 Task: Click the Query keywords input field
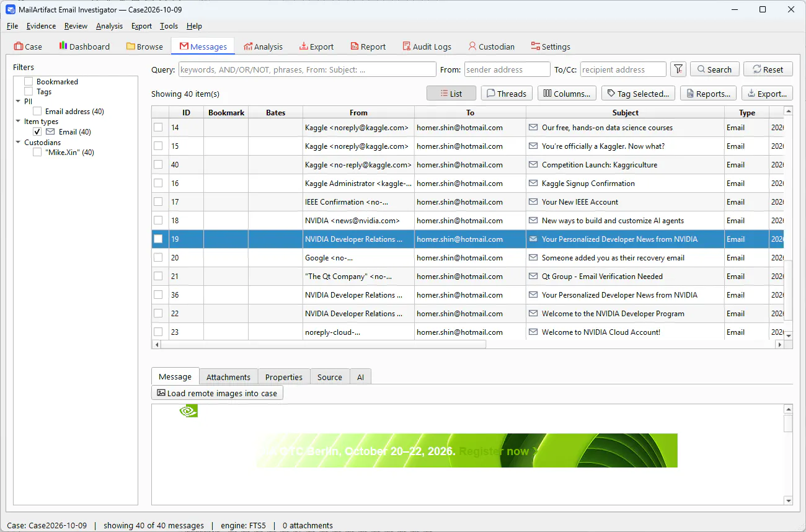pyautogui.click(x=307, y=69)
